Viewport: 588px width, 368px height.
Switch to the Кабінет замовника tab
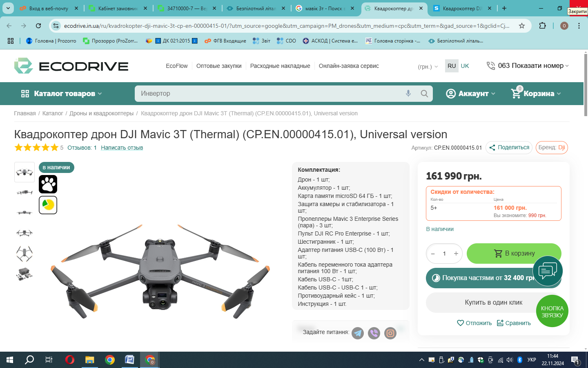click(118, 8)
